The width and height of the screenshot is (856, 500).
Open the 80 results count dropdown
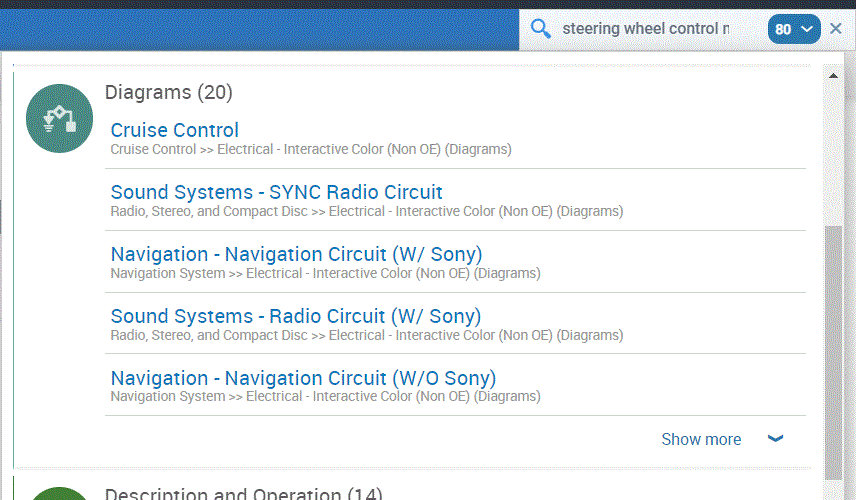click(794, 29)
